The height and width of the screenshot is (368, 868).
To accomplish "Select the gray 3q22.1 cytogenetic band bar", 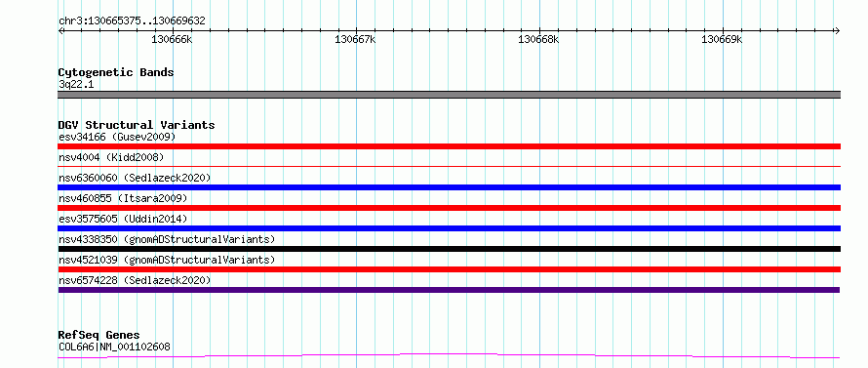I will (x=449, y=95).
